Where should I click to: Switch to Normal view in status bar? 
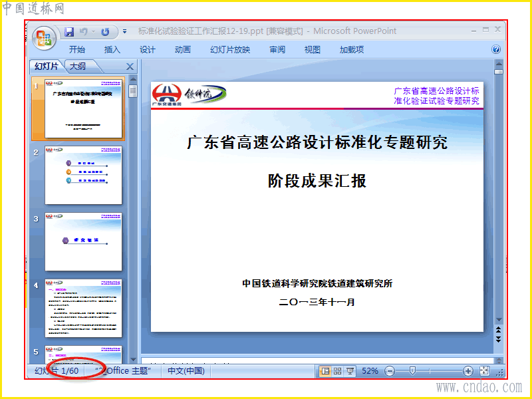coord(325,371)
